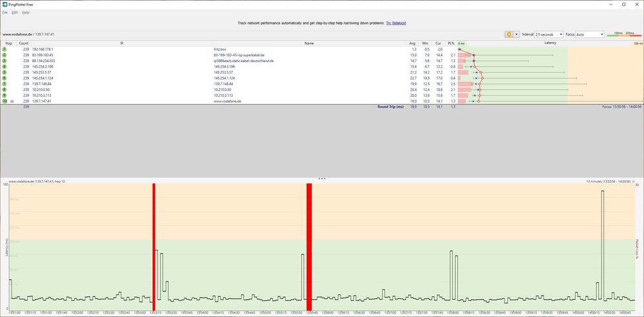The width and height of the screenshot is (644, 317).
Task: Select hop 8 green circle icon
Action: click(x=5, y=90)
